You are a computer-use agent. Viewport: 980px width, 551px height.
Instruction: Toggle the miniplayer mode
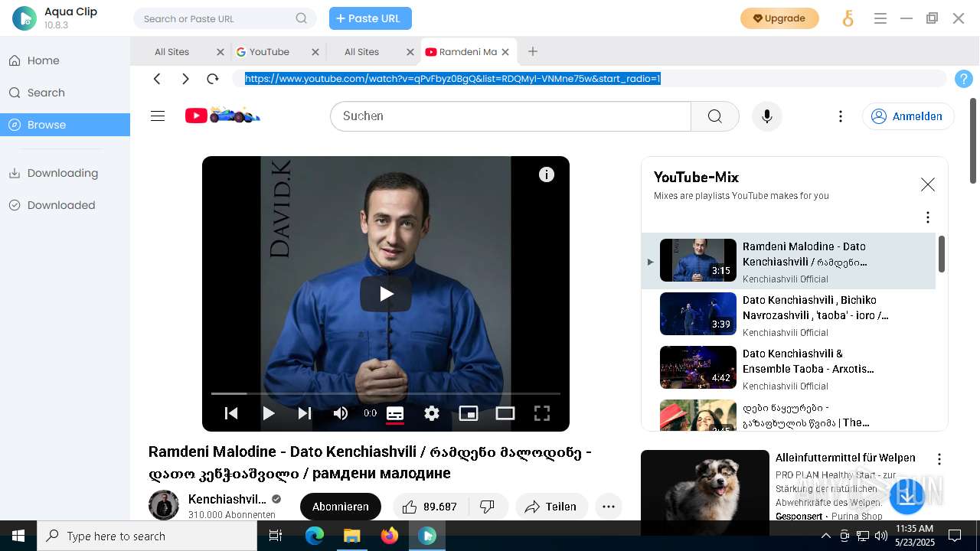pos(469,413)
